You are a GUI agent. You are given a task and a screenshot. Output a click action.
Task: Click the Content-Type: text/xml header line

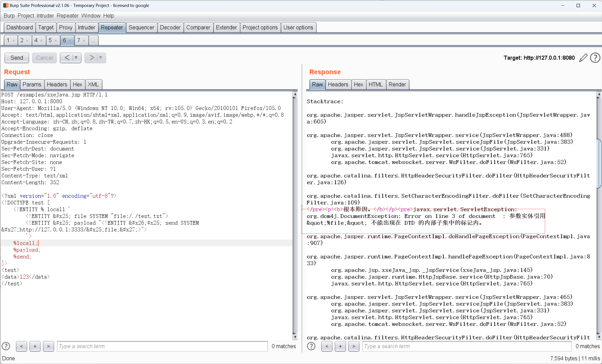point(35,176)
